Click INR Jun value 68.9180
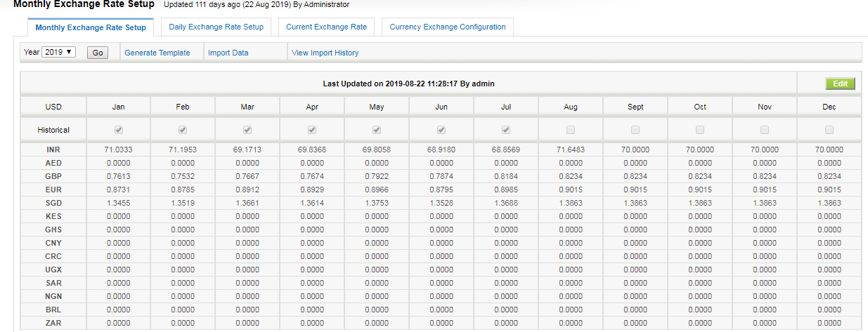The height and width of the screenshot is (332, 868). coord(441,150)
